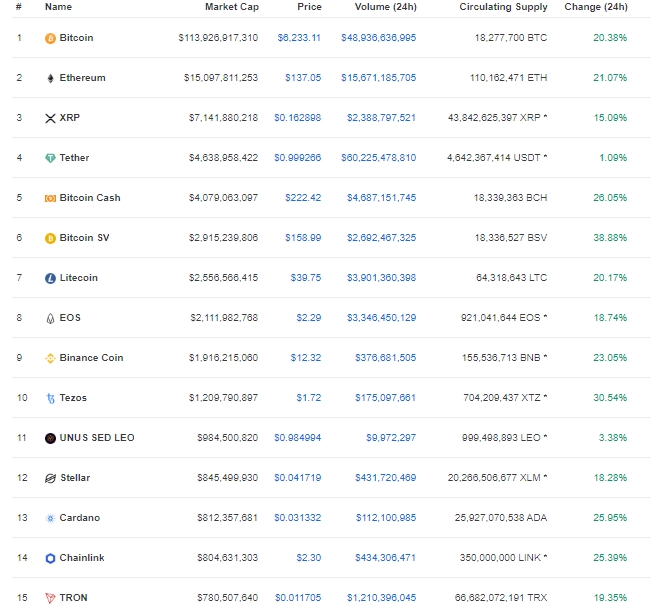This screenshot has width=651, height=613.
Task: Click Tezos change 30.54%
Action: pyautogui.click(x=610, y=398)
